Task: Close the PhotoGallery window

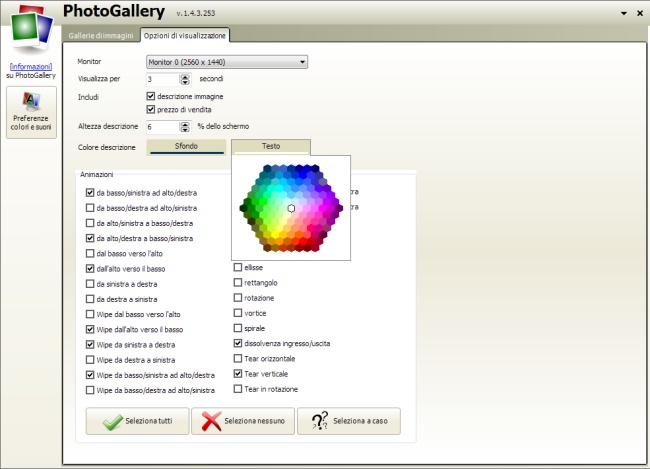Action: pyautogui.click(x=640, y=13)
